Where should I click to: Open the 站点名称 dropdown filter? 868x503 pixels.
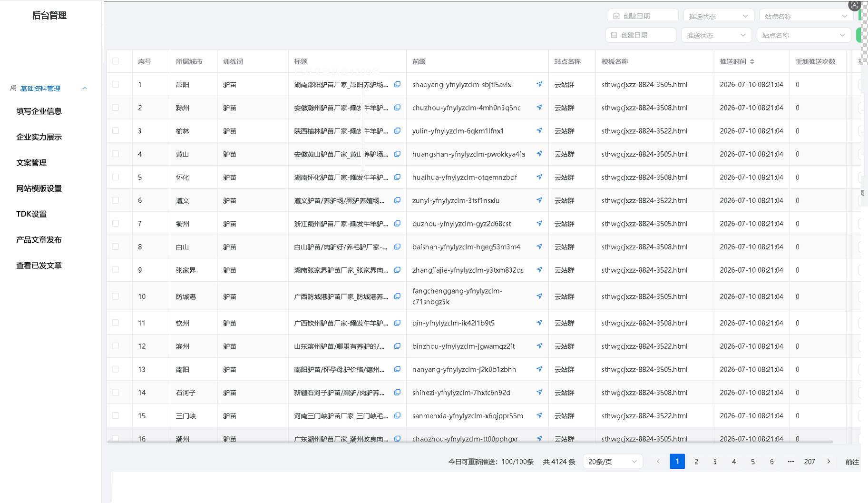pos(803,35)
